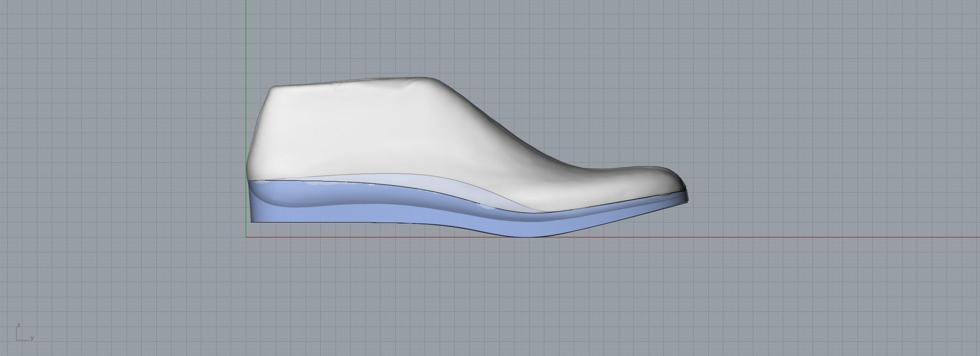Click the origin where green and red axes meet

246,237
